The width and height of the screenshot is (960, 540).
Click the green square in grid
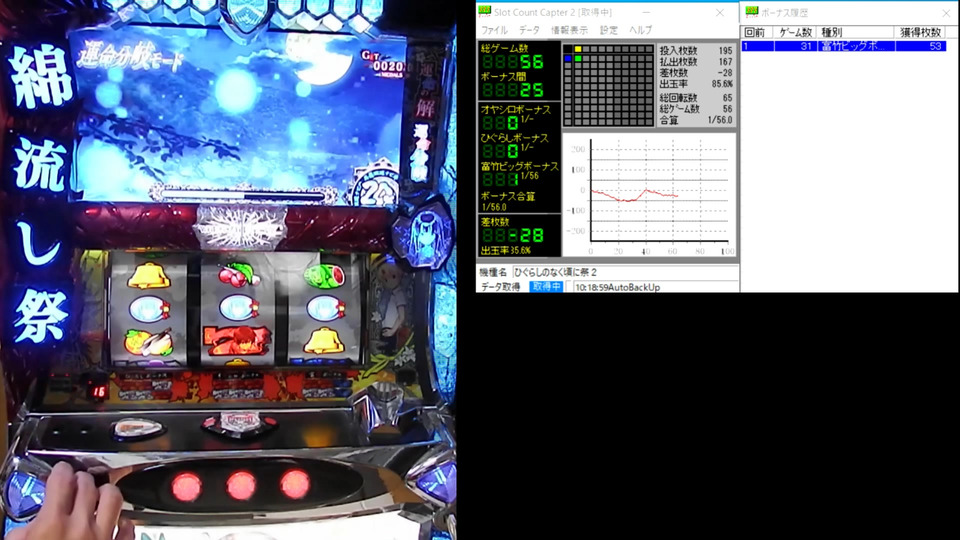pyautogui.click(x=578, y=59)
